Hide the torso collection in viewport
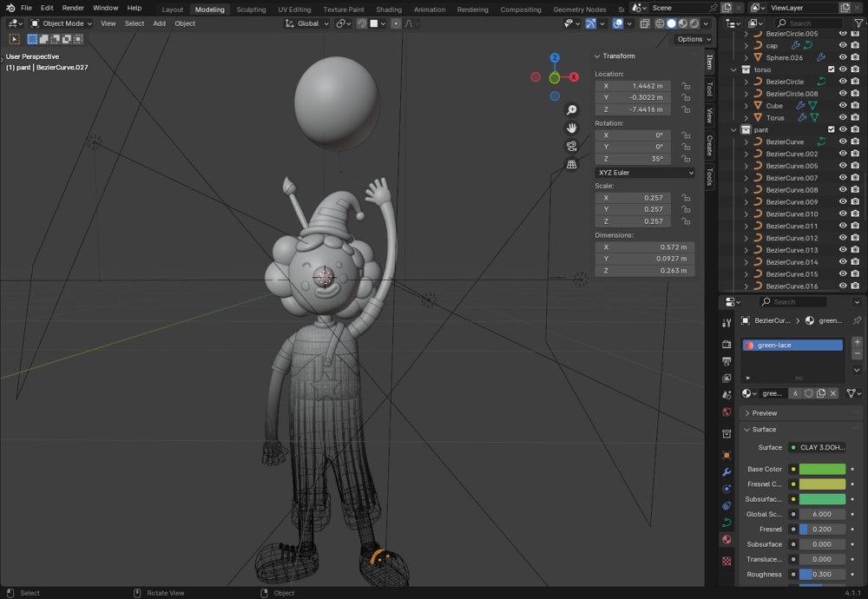The height and width of the screenshot is (599, 868). point(841,69)
